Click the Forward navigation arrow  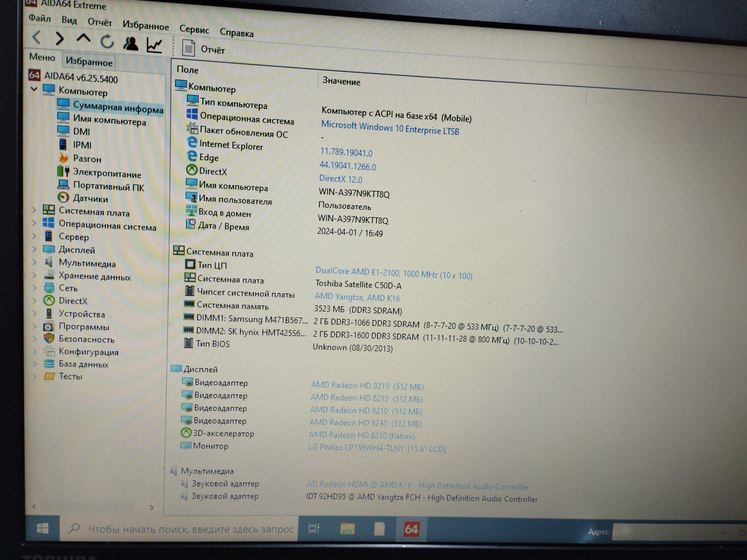(x=59, y=38)
